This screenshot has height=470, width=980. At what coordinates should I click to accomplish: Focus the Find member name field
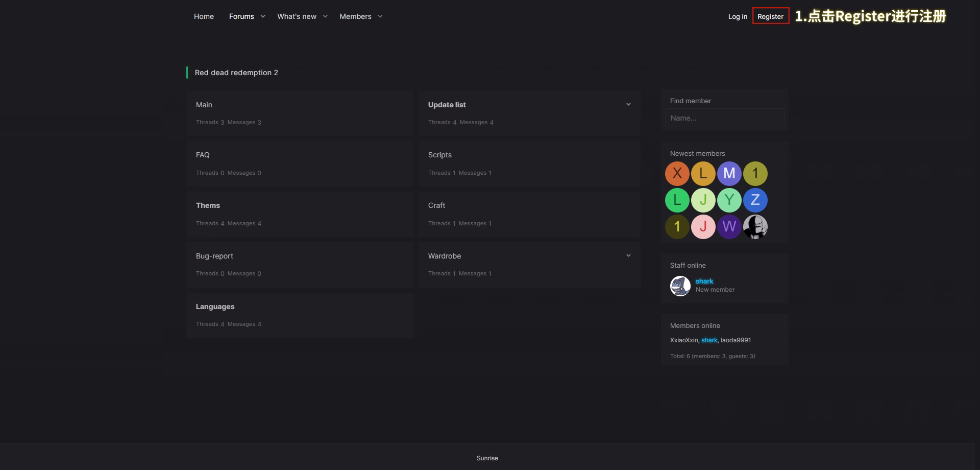coord(724,118)
